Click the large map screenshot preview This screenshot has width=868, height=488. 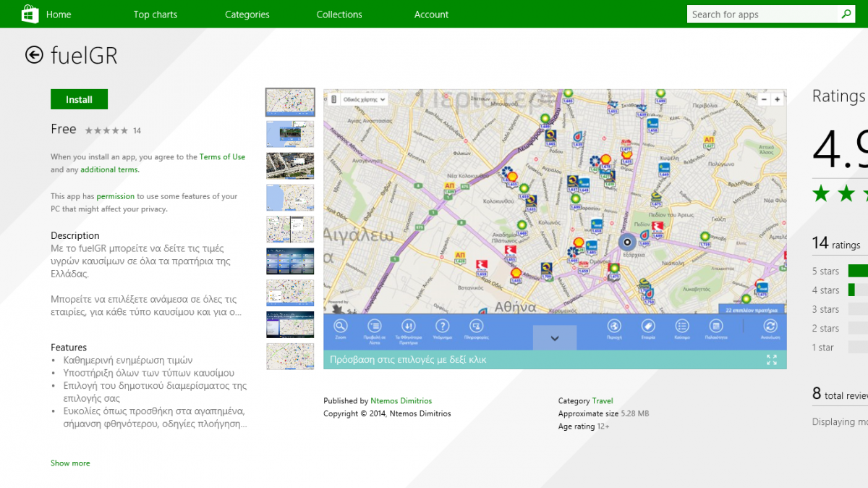point(555,230)
